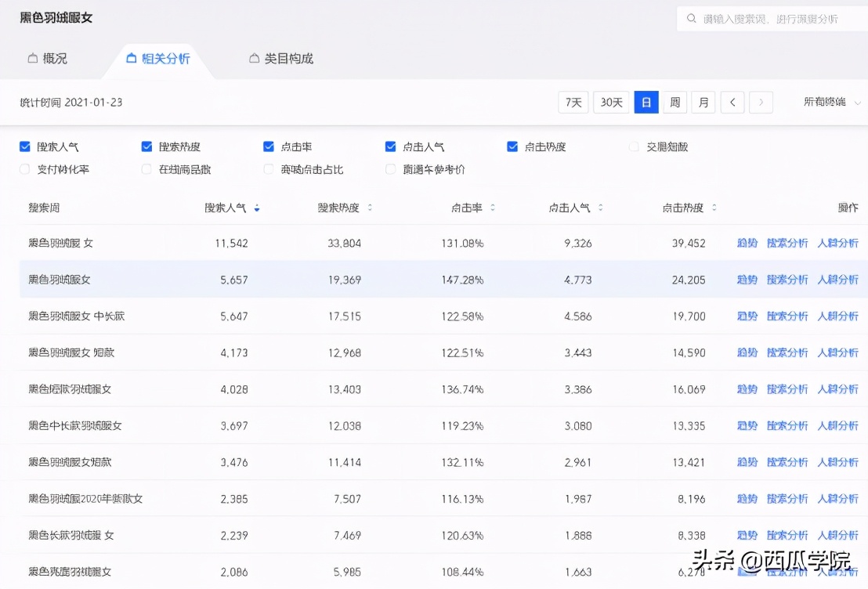Viewport: 868px width, 589px height.
Task: Open 搜索分析 for 黑色中长款羽绒服女 row
Action: tap(787, 426)
